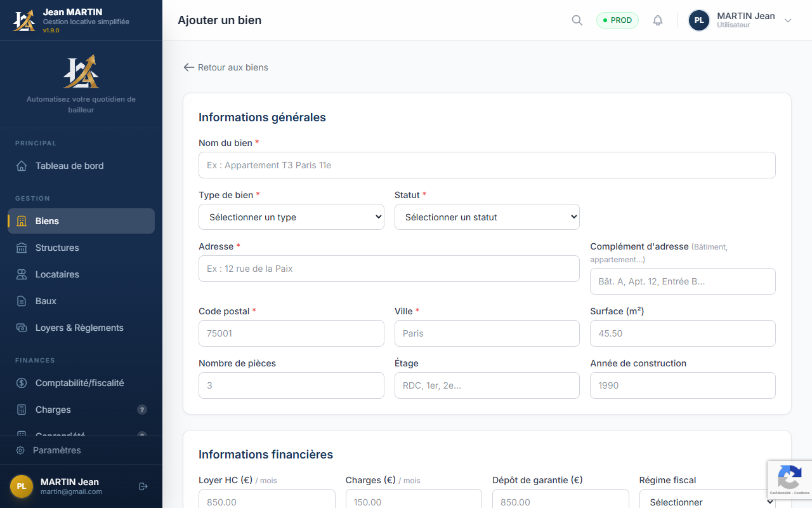Click the large logo under the sidebar header
812x508 pixels.
coord(81,71)
